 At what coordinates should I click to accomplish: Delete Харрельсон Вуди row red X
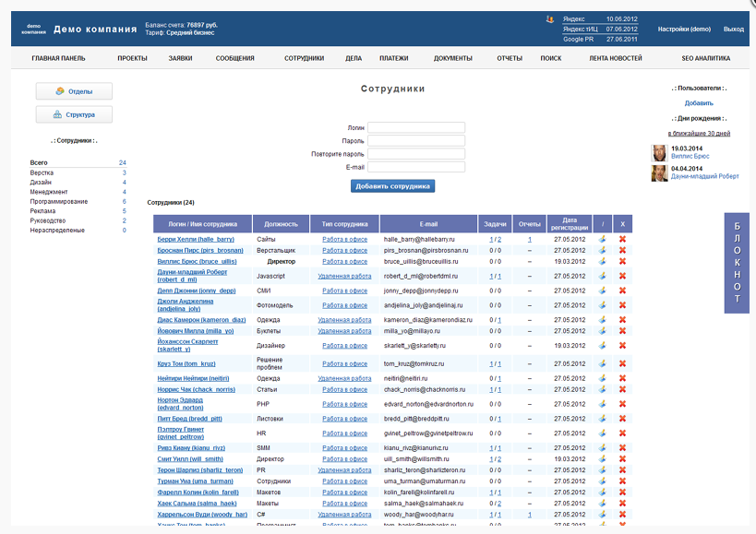[x=622, y=515]
